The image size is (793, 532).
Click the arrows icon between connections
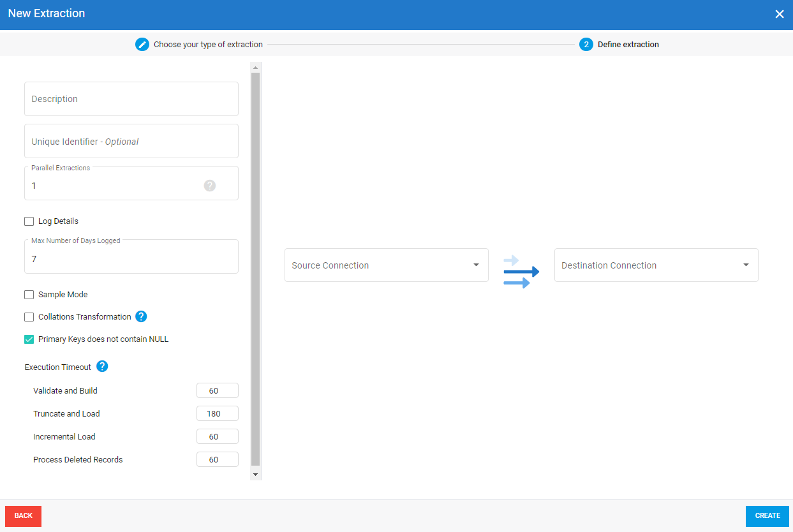521,272
